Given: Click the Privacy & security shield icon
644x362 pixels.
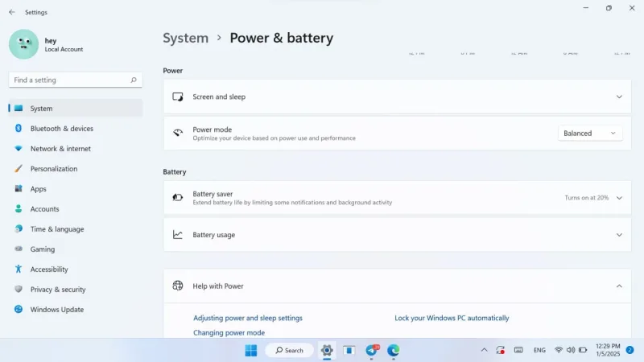Looking at the screenshot, I should coord(19,290).
